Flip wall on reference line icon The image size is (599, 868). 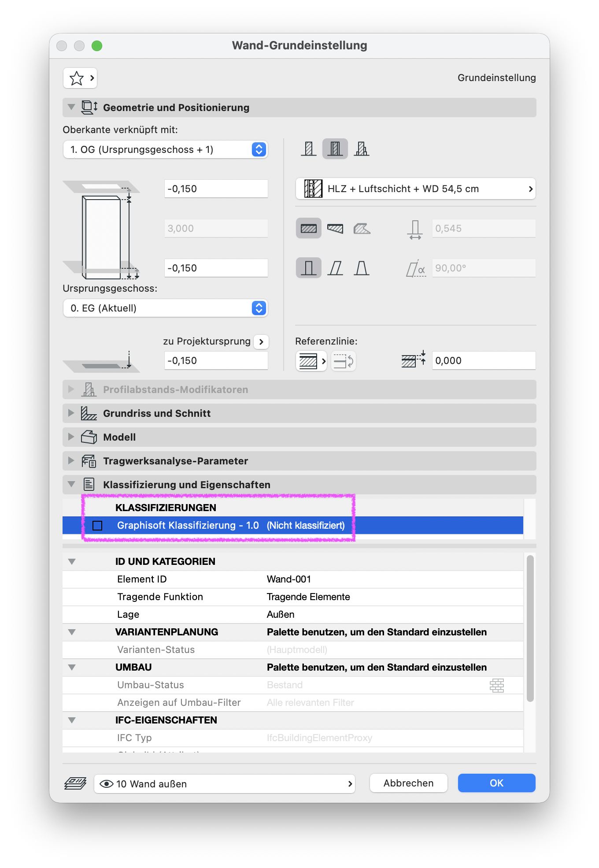click(x=344, y=361)
